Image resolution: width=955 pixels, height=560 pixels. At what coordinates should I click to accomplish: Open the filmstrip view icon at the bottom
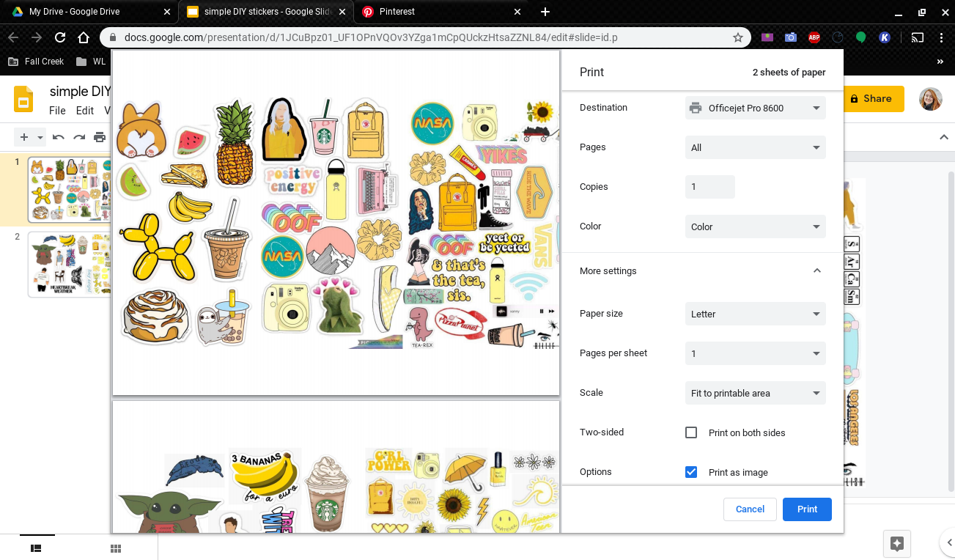(37, 548)
